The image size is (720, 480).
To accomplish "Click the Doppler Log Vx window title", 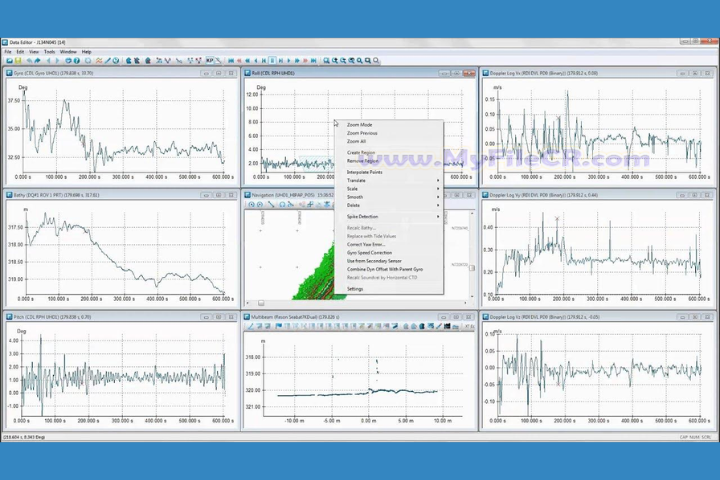I will 544,73.
